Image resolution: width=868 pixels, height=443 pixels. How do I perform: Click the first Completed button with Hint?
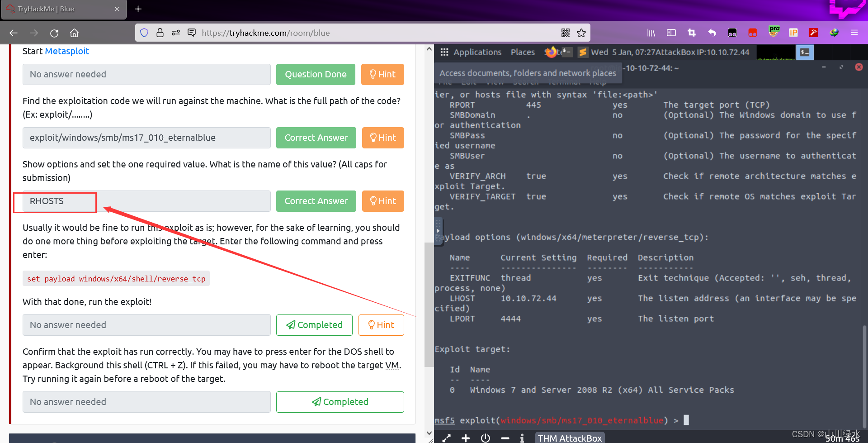(x=314, y=325)
